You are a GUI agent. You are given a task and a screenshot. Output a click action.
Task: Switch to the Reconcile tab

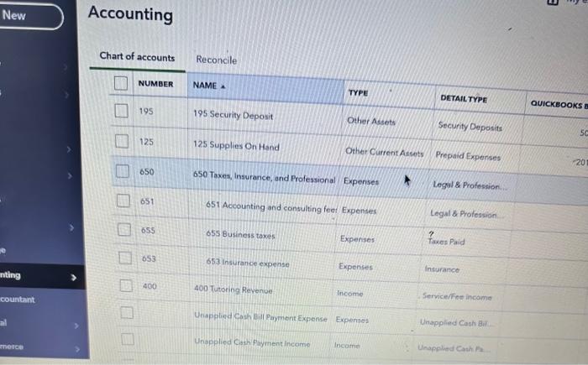pyautogui.click(x=217, y=60)
